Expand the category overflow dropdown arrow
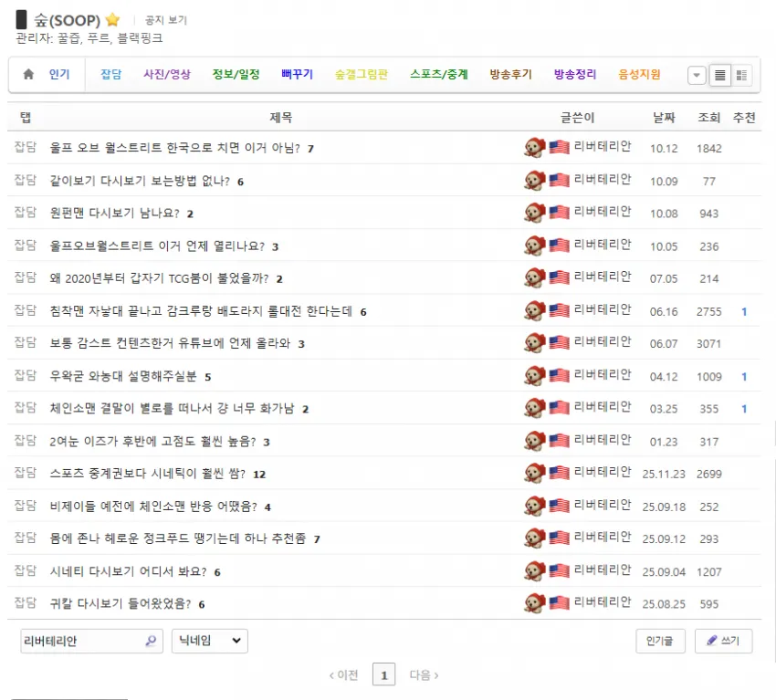 (697, 75)
